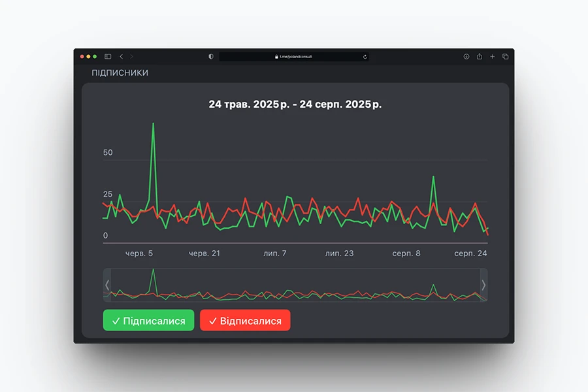This screenshot has width=588, height=392.
Task: Grab the left handle of range selector
Action: pos(107,285)
